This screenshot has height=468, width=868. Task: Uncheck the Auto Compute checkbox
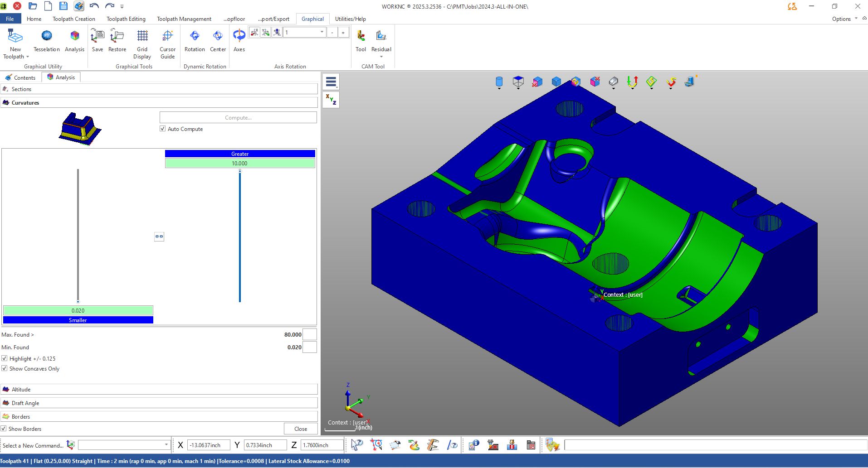pos(163,129)
